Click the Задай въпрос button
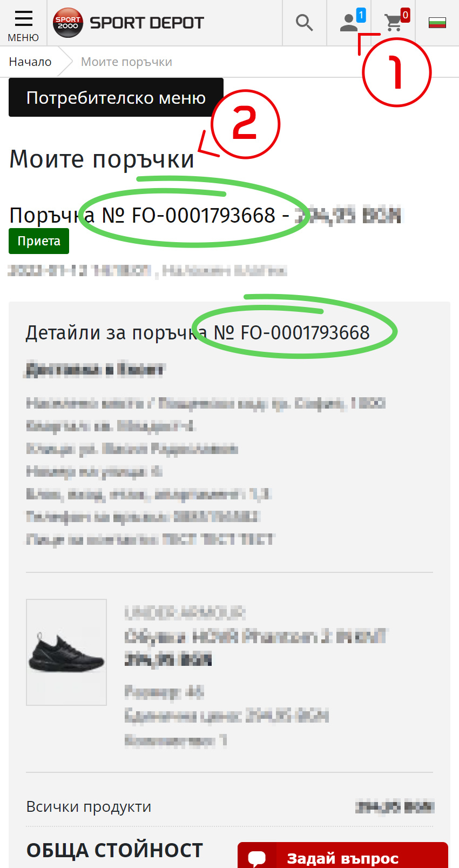 (x=343, y=856)
